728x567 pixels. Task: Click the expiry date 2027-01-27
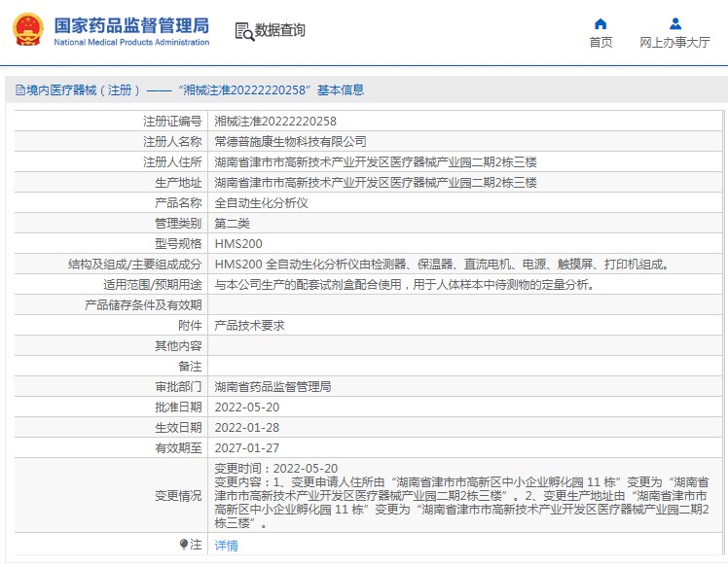pyautogui.click(x=246, y=448)
